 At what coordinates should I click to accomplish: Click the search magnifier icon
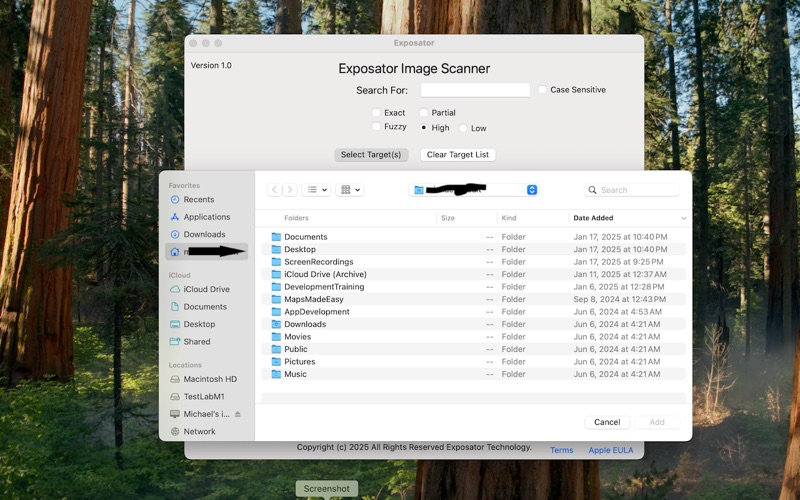[x=592, y=190]
